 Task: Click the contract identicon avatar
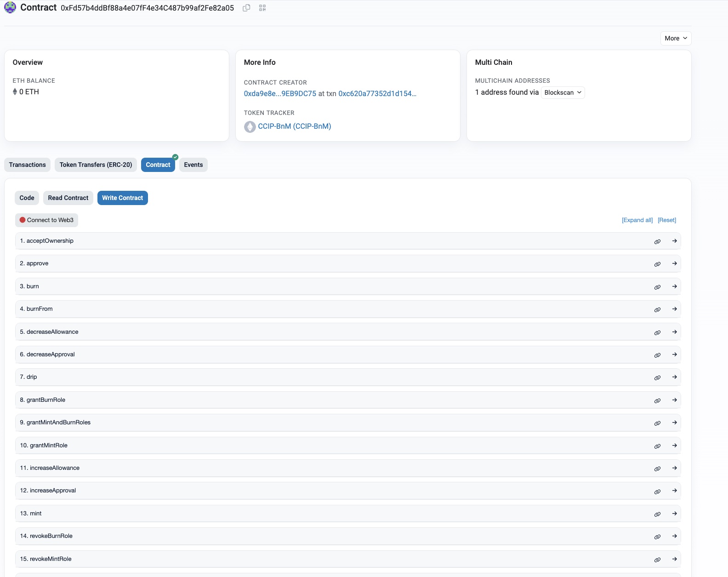10,8
